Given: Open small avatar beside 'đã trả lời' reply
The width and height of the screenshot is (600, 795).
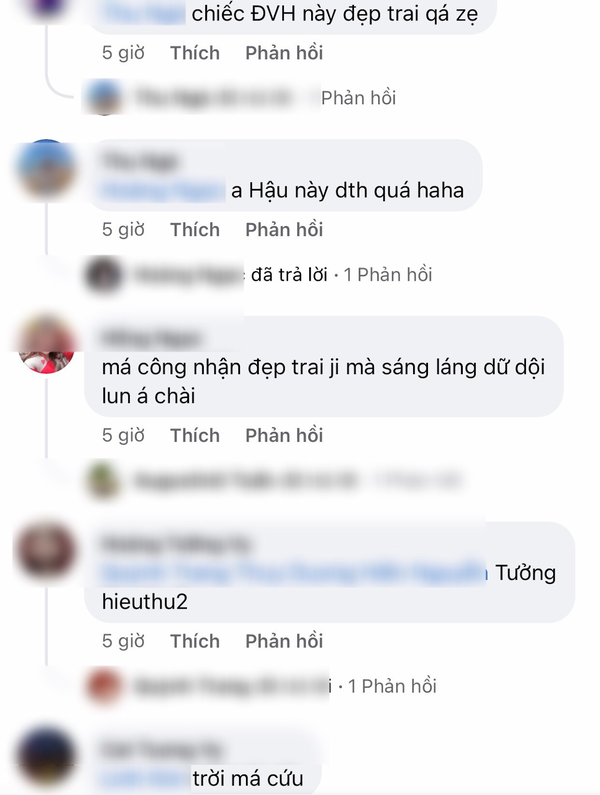Looking at the screenshot, I should pos(104,275).
